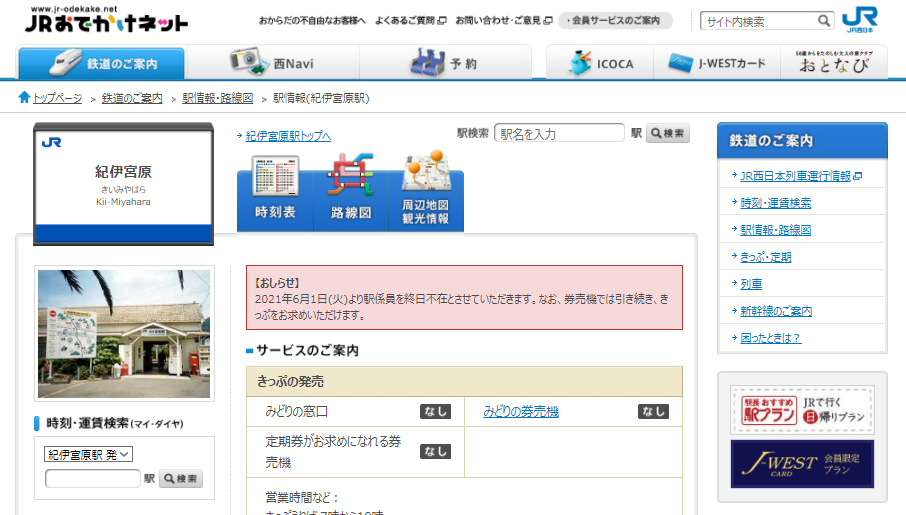This screenshot has width=906, height=515.
Task: Click 駅プラン 日帰りプラン banner
Action: tap(802, 410)
